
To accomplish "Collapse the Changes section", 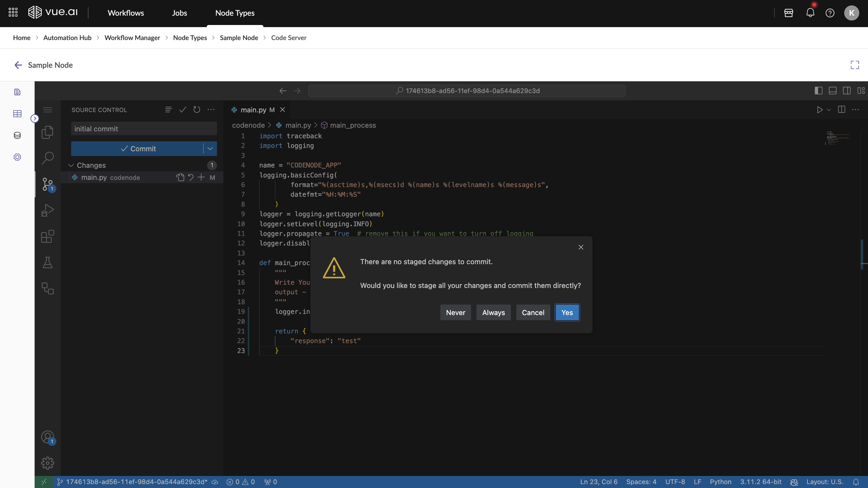I will pos(71,165).
